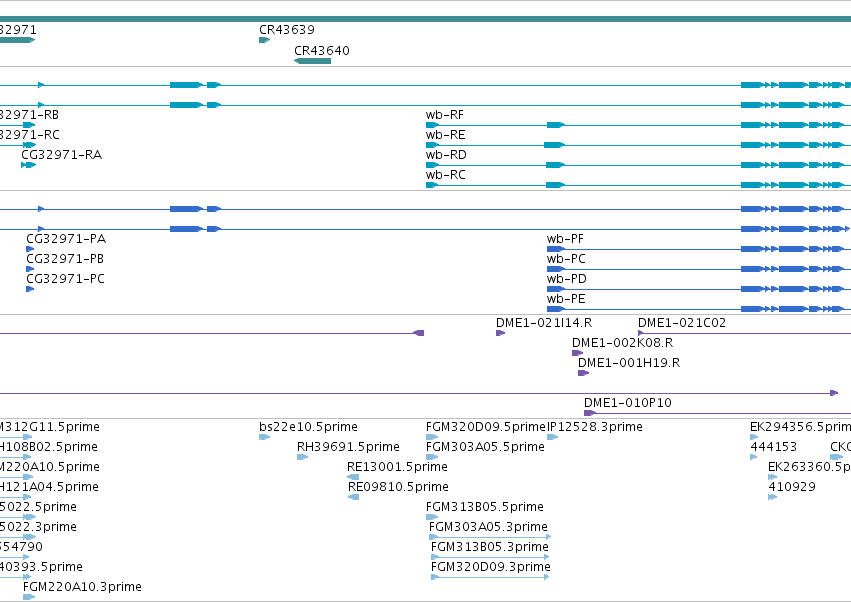Click the wb-PF protein label
Viewport: 851px width, 602px height.
[x=565, y=239]
